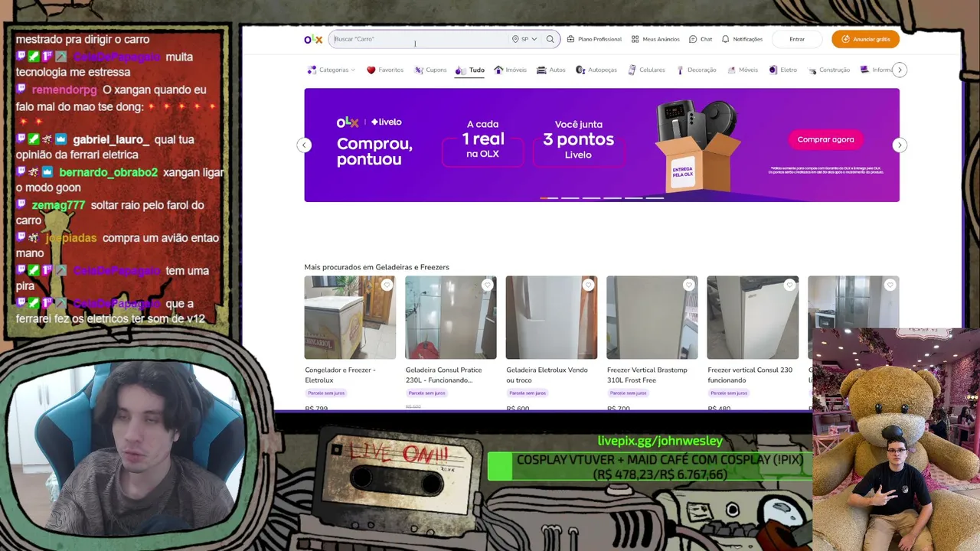Viewport: 980px width, 551px height.
Task: Open the Geladeira Eletrolux product photo
Action: click(x=551, y=318)
